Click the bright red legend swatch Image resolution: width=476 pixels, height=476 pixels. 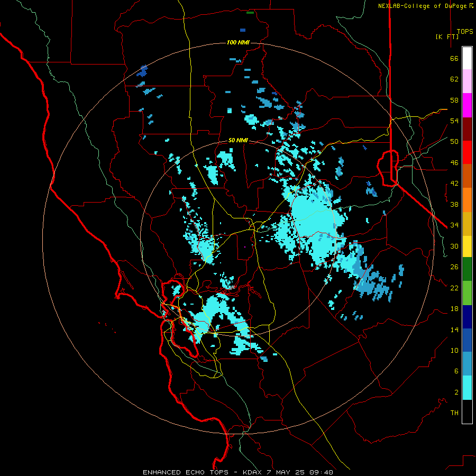tap(467, 152)
